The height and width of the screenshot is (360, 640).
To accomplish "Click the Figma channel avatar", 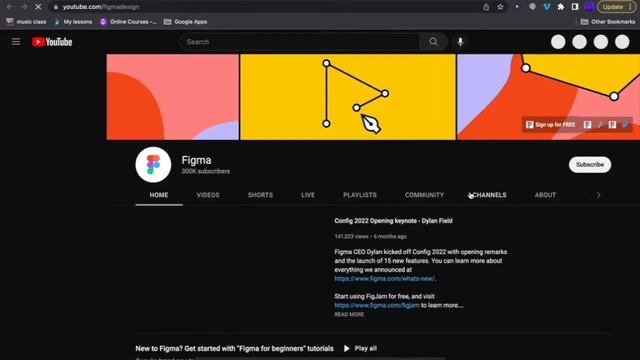I will [x=153, y=164].
